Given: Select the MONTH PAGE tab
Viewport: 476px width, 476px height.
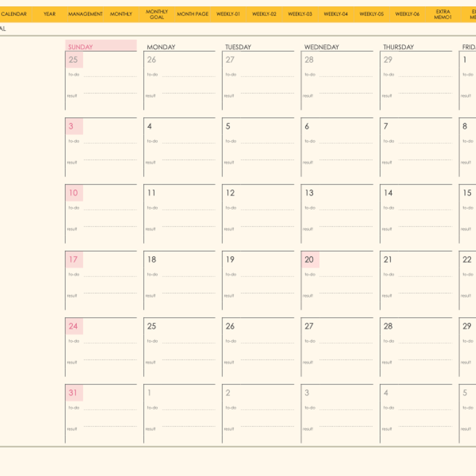Looking at the screenshot, I should coord(193,14).
